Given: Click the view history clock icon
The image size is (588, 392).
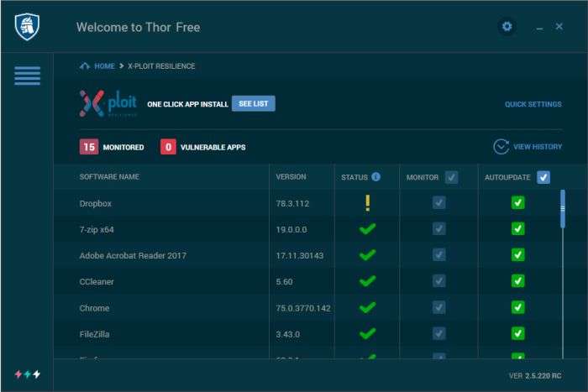Looking at the screenshot, I should 501,147.
